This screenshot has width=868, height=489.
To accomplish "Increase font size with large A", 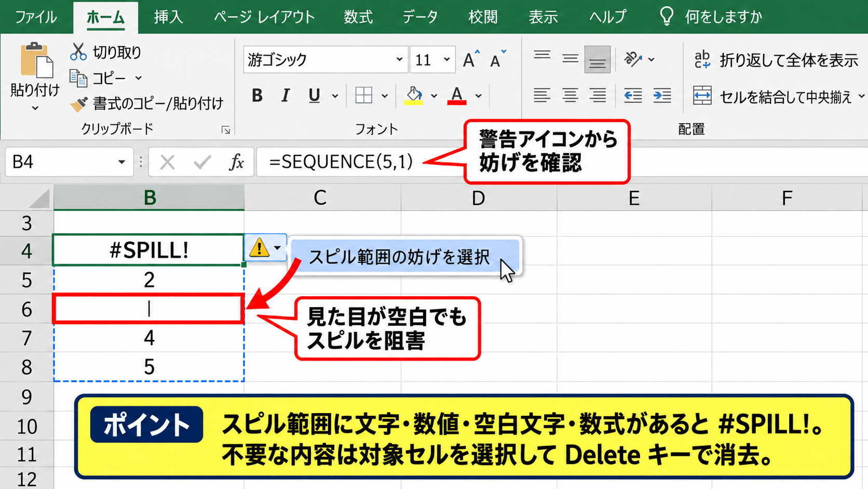I will click(x=471, y=59).
